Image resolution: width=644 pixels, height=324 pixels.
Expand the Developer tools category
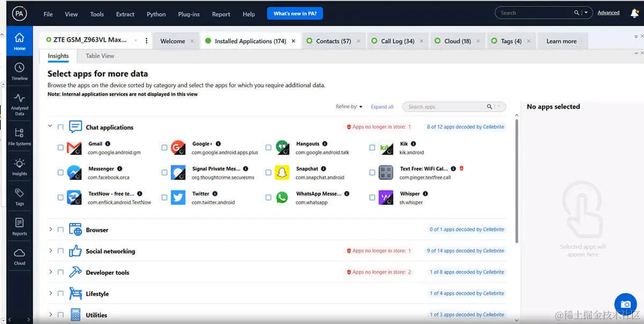click(x=50, y=272)
